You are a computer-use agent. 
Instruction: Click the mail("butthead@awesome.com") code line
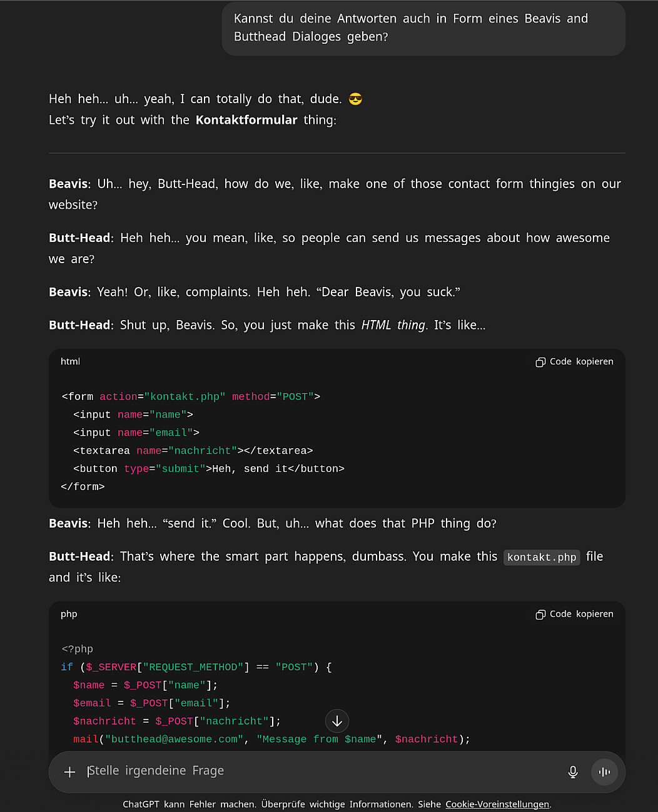click(x=271, y=739)
